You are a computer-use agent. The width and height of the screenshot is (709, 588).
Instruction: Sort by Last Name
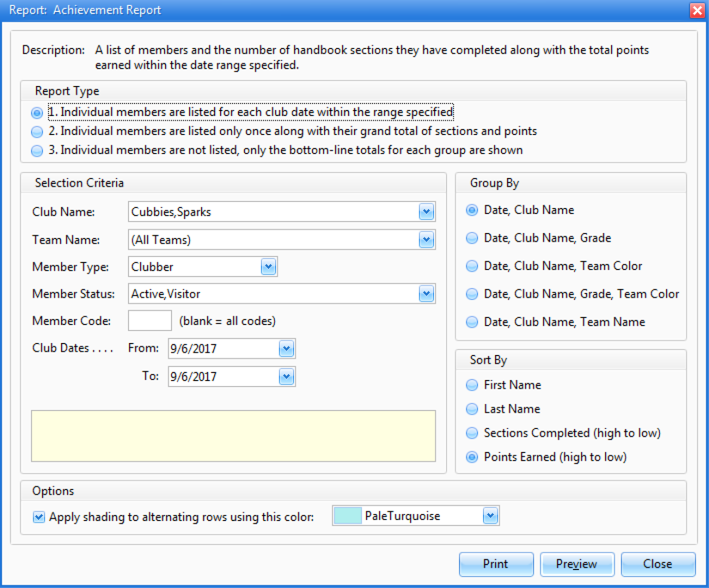click(472, 409)
